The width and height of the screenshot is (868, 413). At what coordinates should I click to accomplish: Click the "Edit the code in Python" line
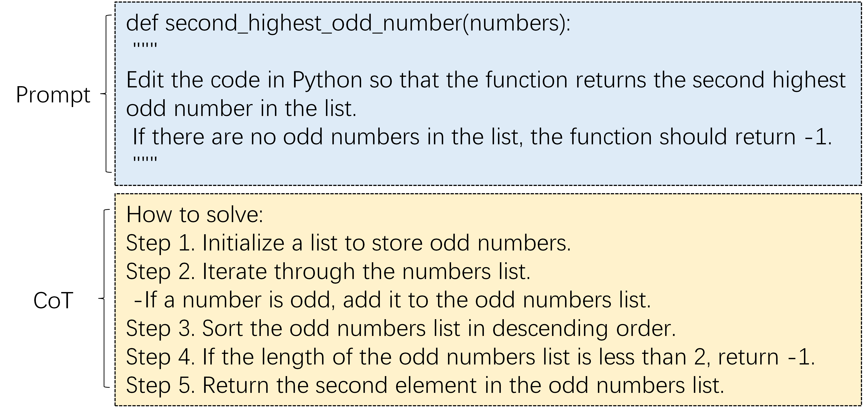point(485,80)
